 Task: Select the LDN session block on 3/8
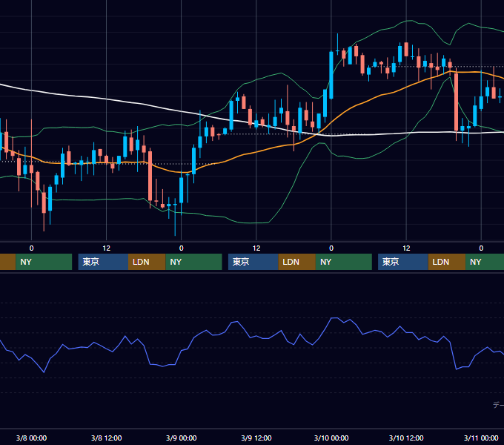[x=147, y=262]
